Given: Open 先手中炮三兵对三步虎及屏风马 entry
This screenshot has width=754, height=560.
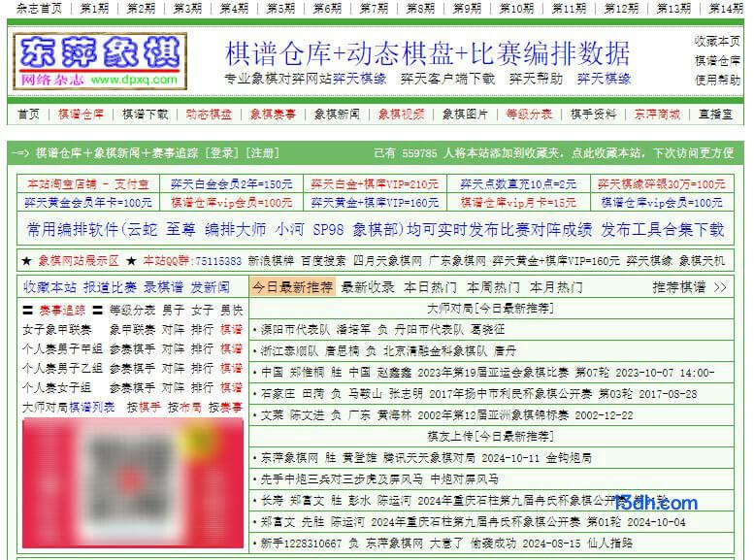Looking at the screenshot, I should tap(379, 479).
